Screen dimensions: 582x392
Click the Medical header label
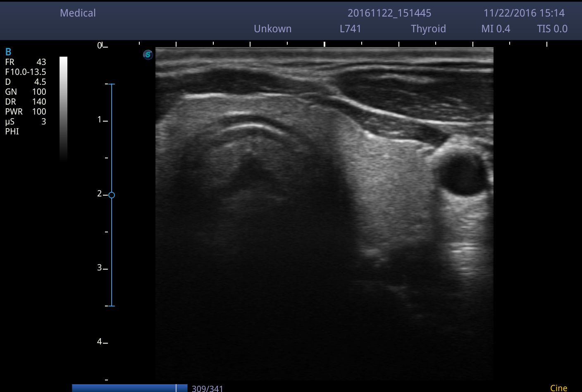(78, 13)
